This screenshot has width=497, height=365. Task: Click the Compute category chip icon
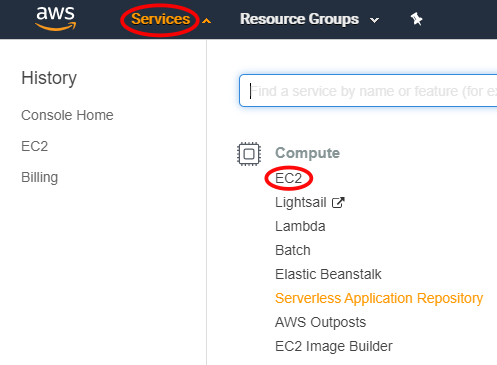coord(249,154)
